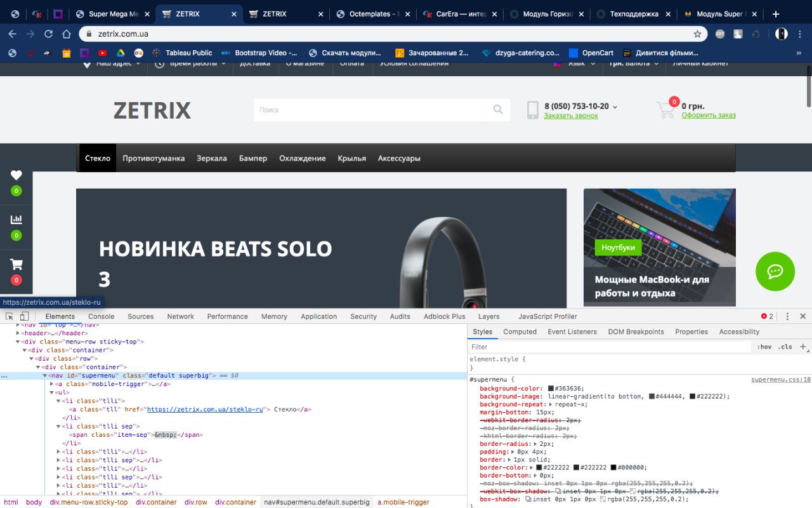This screenshot has width=812, height=508.
Task: Collapse the div menu-row sticky-top node
Action: tap(18, 342)
